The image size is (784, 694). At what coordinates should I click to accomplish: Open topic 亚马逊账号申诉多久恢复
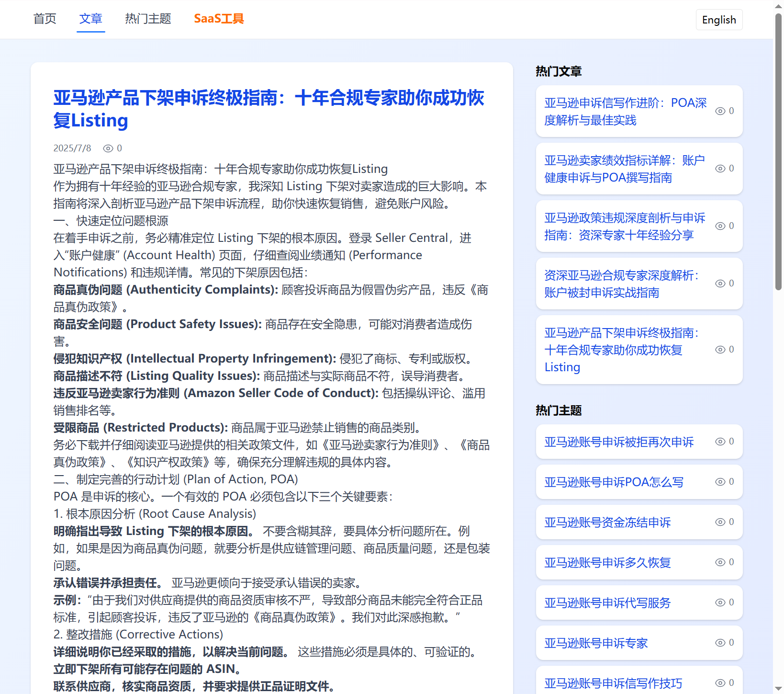pos(608,563)
